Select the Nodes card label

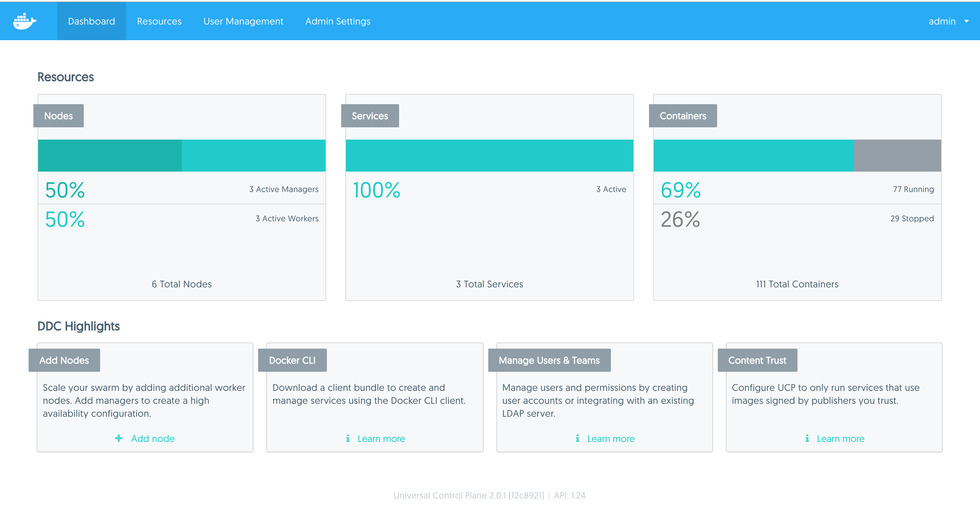(58, 116)
